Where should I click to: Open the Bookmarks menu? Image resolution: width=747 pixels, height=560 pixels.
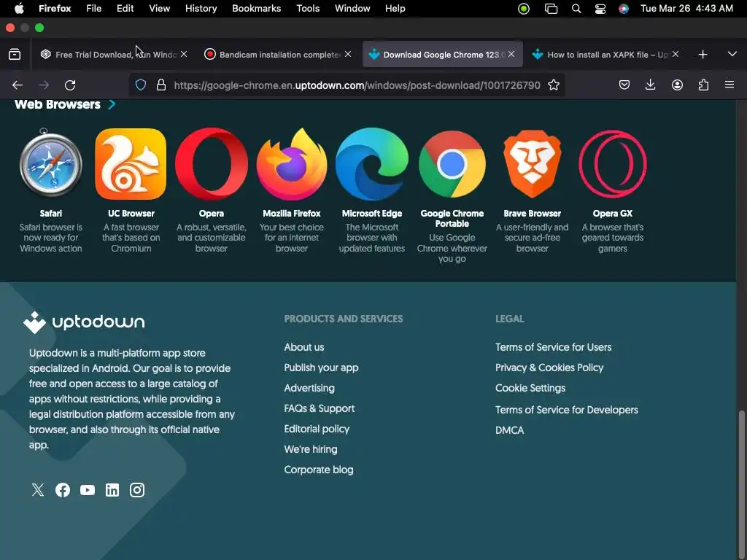click(256, 9)
